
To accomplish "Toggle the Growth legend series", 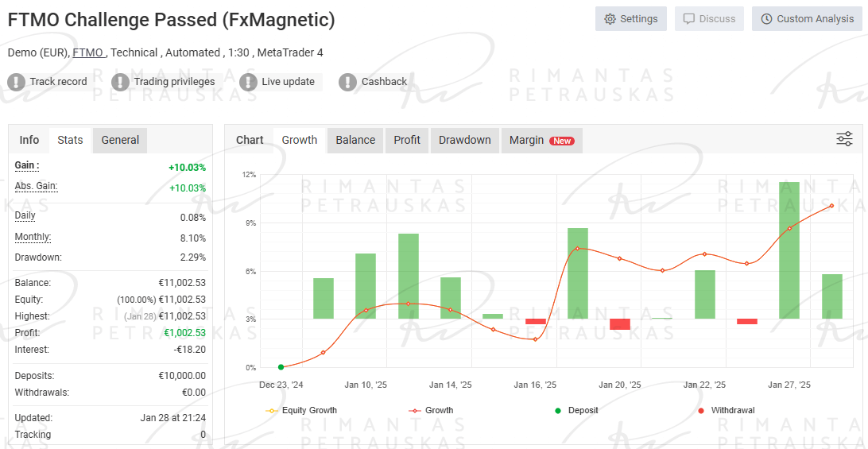I will [x=432, y=410].
